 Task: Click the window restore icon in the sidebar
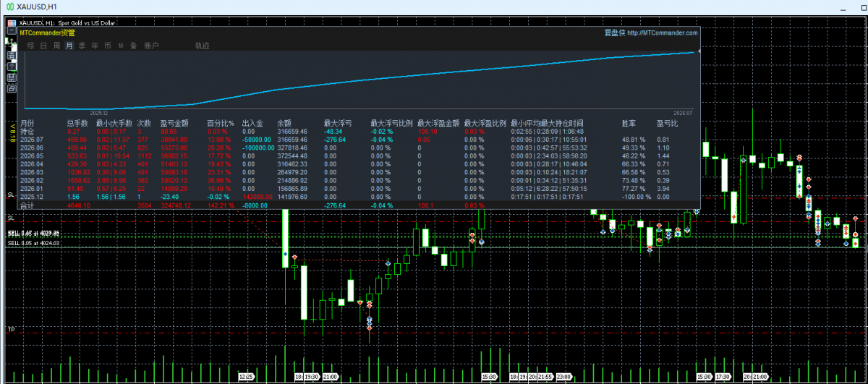[x=12, y=88]
